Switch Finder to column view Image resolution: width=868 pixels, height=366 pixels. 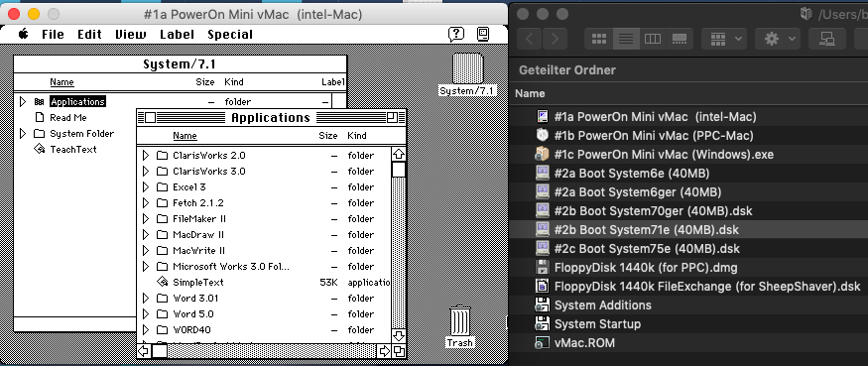coord(653,39)
